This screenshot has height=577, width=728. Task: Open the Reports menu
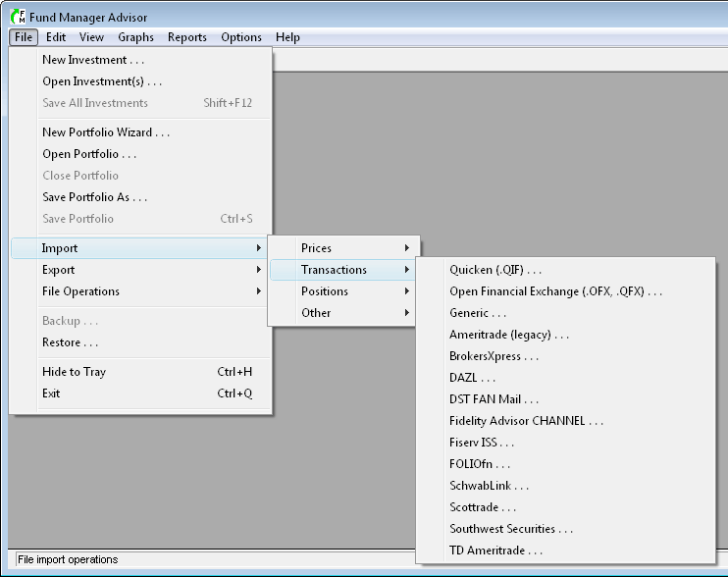coord(187,37)
